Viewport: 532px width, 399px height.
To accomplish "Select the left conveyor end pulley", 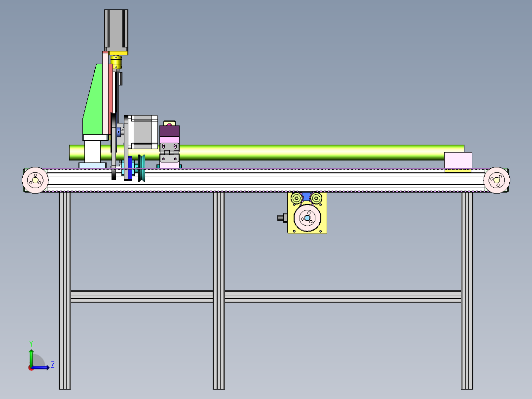I will [x=36, y=180].
